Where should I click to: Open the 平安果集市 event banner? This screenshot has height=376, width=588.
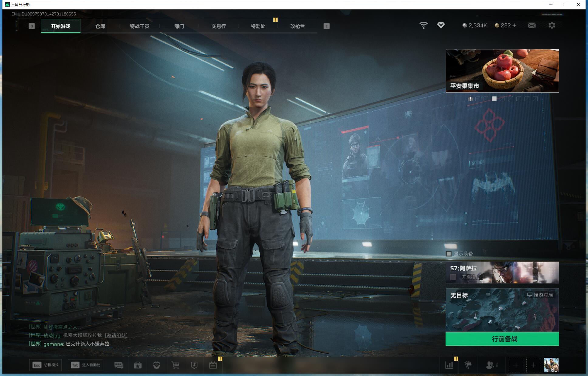click(502, 71)
